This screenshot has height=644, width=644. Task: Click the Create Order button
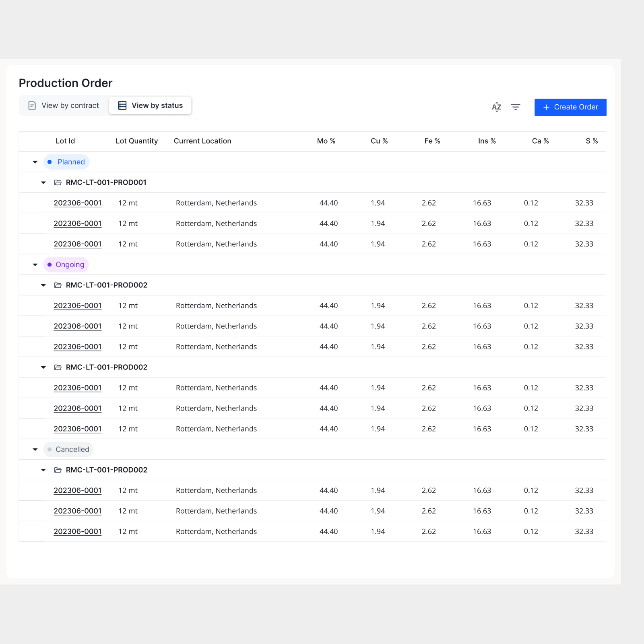click(570, 107)
